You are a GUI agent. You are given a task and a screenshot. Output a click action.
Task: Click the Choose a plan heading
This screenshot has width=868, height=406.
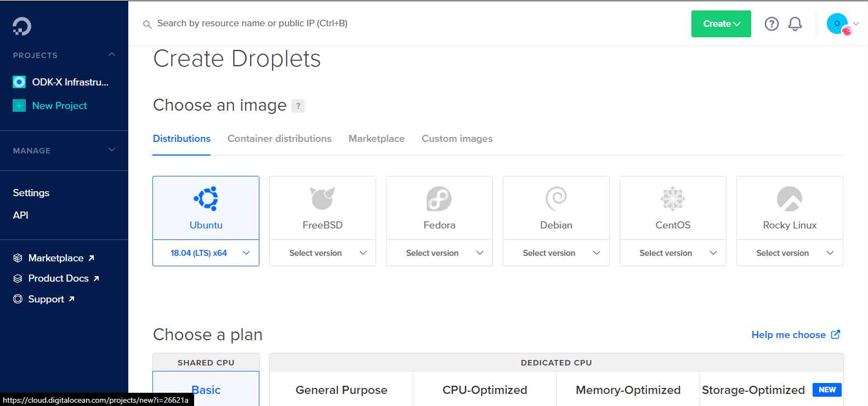pyautogui.click(x=208, y=335)
